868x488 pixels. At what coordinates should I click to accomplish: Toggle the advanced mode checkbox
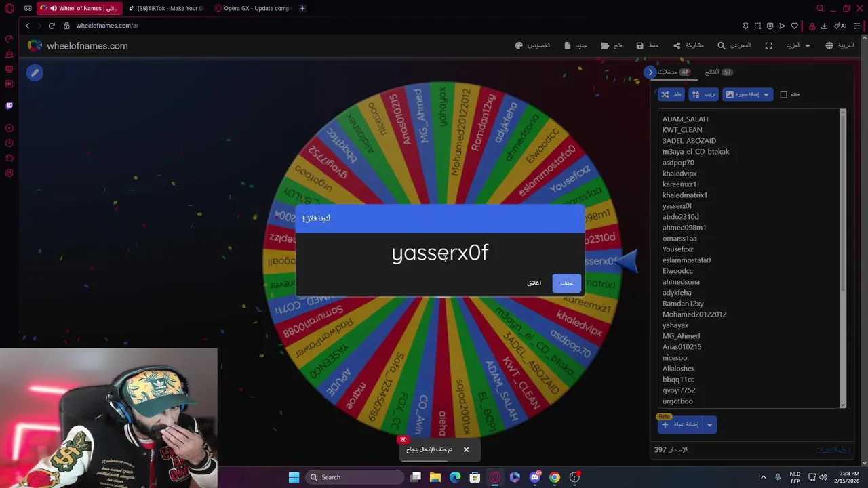point(783,94)
